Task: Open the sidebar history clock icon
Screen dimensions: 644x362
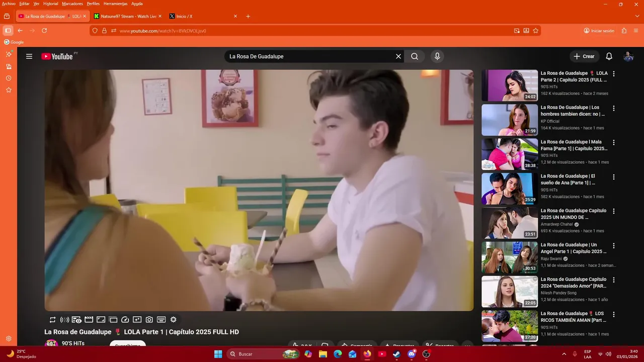Action: tap(9, 78)
